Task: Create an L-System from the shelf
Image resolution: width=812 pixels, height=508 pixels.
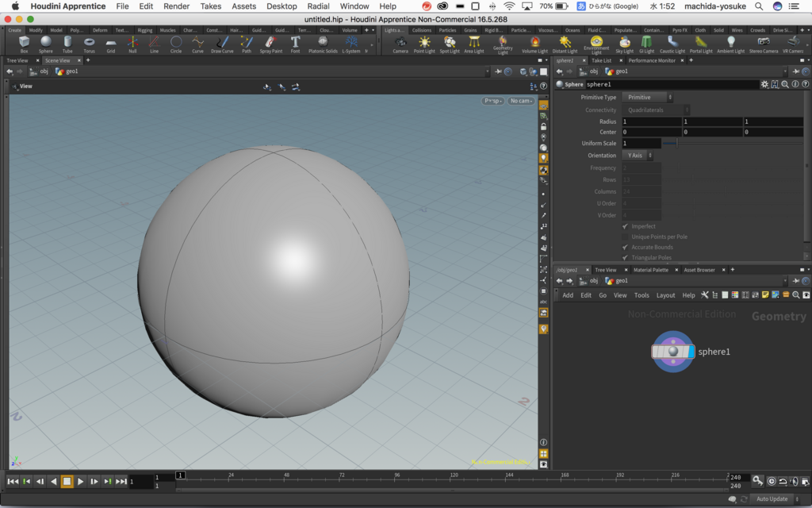Action: 351,44
